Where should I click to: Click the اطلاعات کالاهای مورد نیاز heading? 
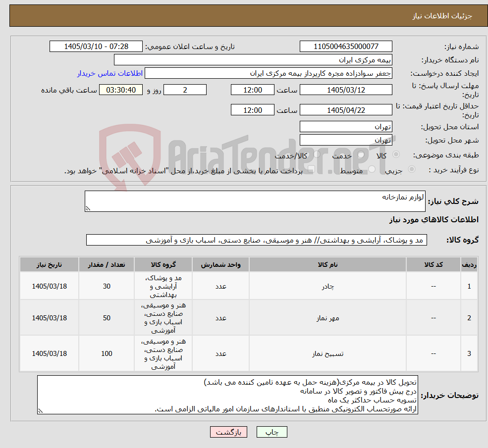pos(434,220)
